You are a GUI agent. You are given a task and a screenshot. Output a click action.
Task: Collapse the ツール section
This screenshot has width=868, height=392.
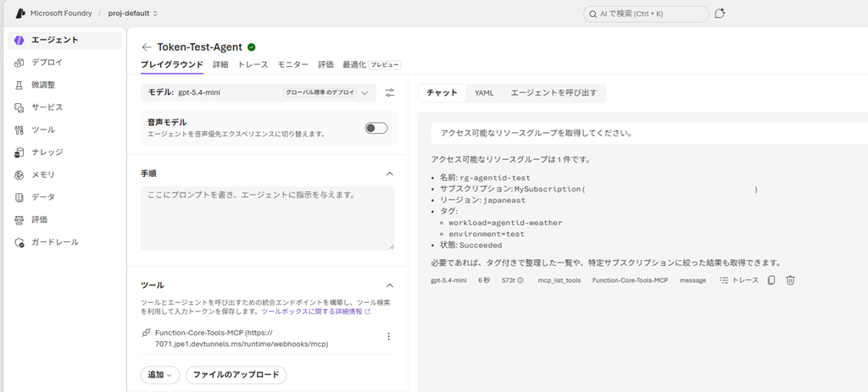pyautogui.click(x=390, y=285)
